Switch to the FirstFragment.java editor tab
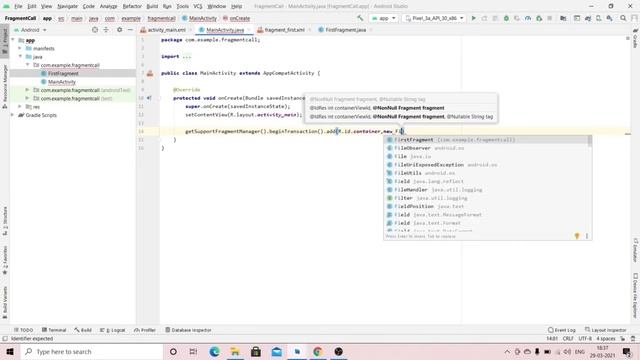 (x=345, y=30)
